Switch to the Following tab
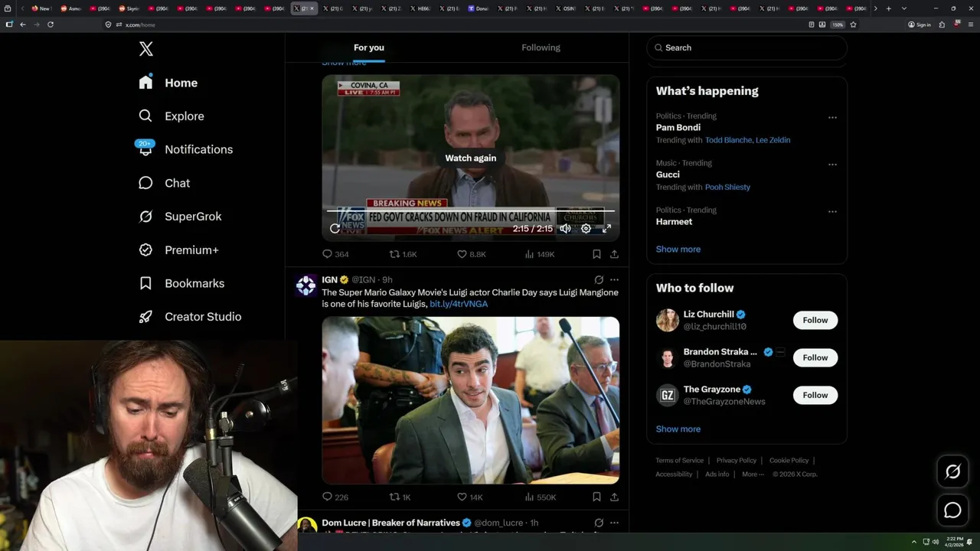980x551 pixels. coord(541,47)
